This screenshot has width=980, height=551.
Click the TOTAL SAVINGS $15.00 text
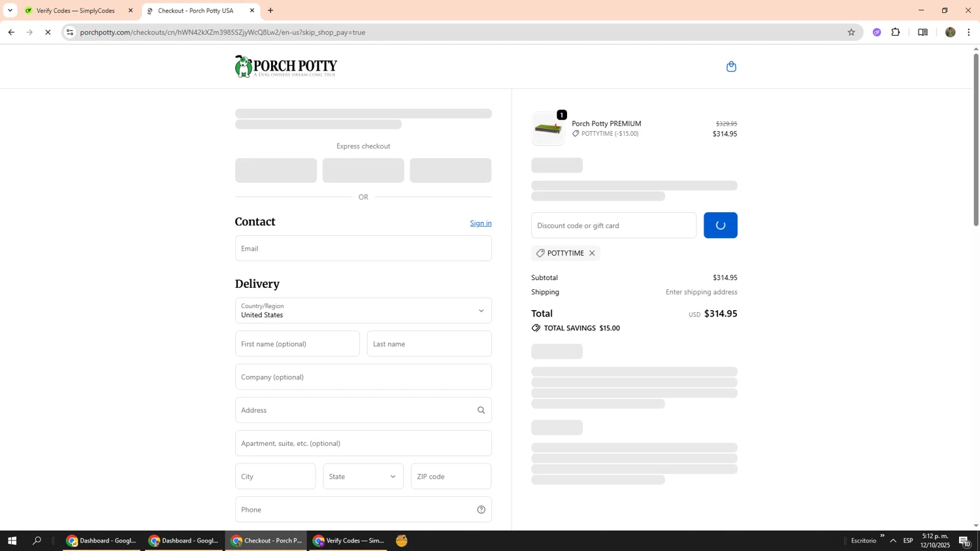pos(582,328)
